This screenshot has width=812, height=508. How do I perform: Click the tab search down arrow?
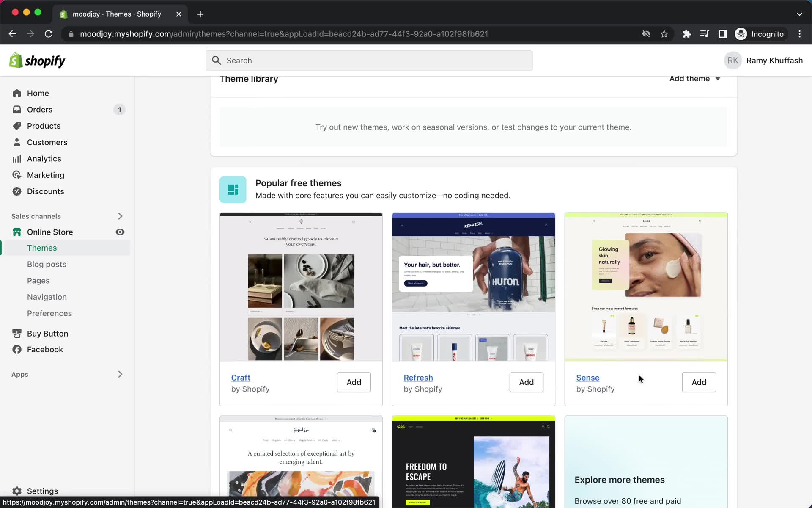pos(799,14)
